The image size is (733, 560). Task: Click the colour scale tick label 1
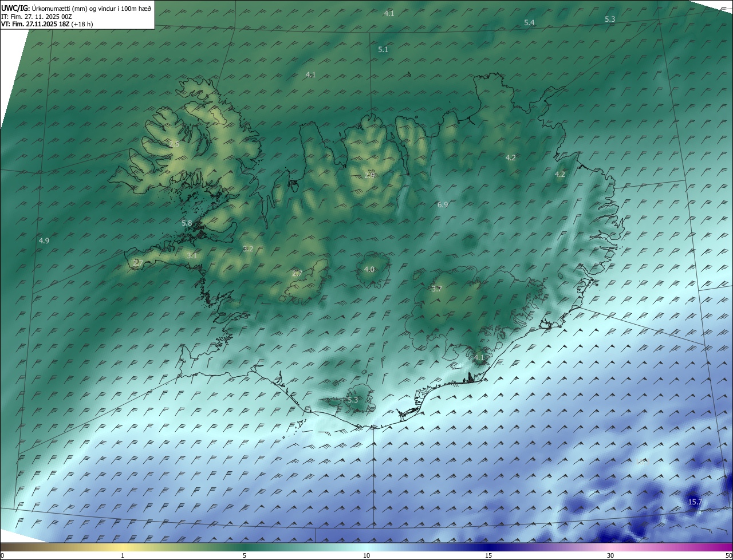[123, 555]
